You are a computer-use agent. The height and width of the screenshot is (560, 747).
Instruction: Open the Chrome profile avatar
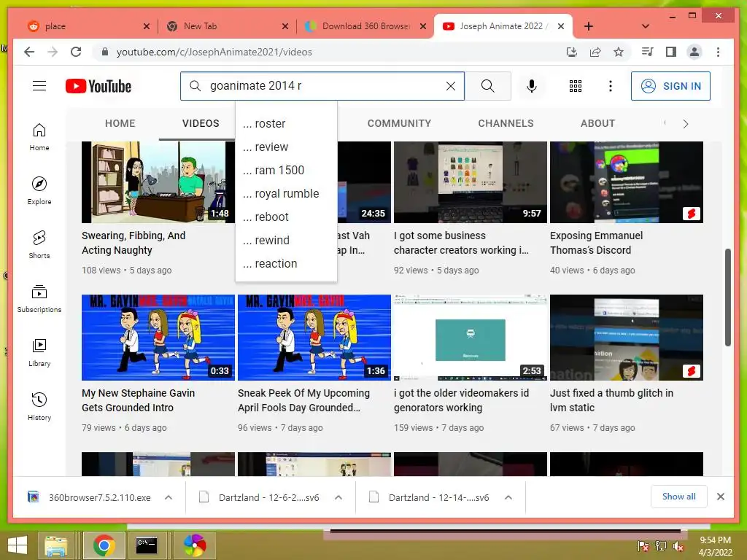694,52
